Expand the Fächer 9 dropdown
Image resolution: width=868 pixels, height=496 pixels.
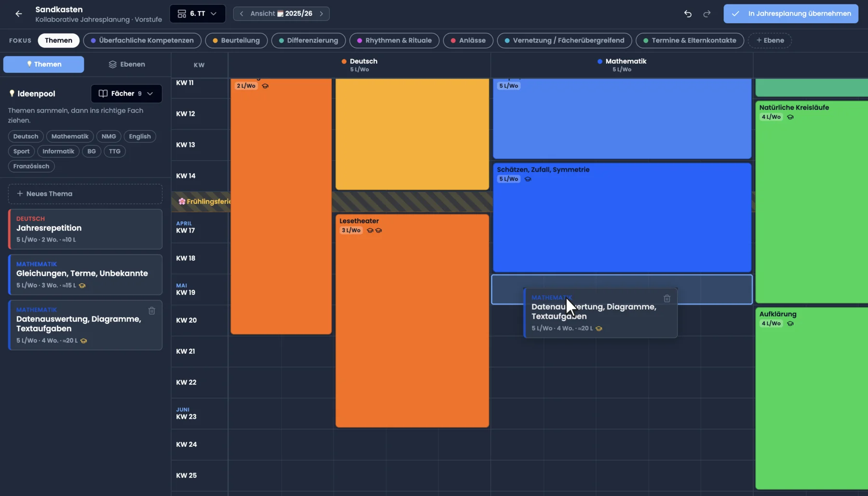(126, 94)
